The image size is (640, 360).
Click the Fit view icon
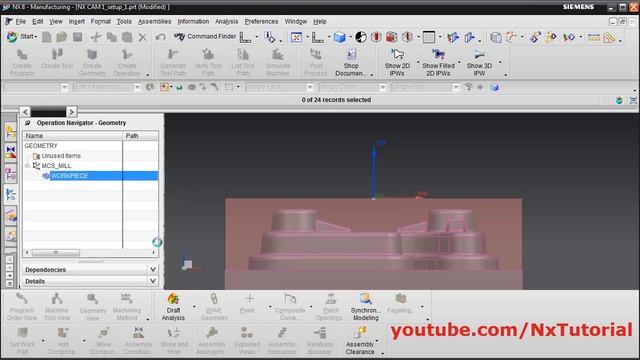click(296, 37)
